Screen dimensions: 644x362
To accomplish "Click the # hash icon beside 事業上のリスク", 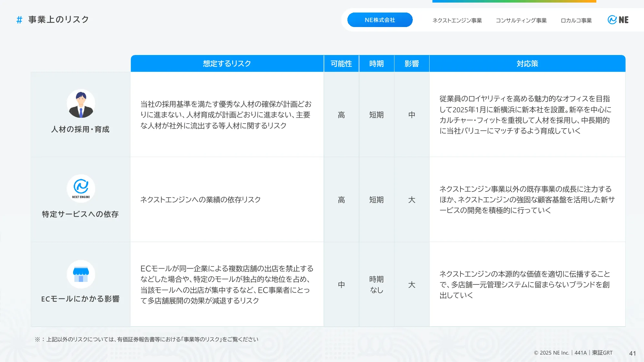I will (x=19, y=20).
